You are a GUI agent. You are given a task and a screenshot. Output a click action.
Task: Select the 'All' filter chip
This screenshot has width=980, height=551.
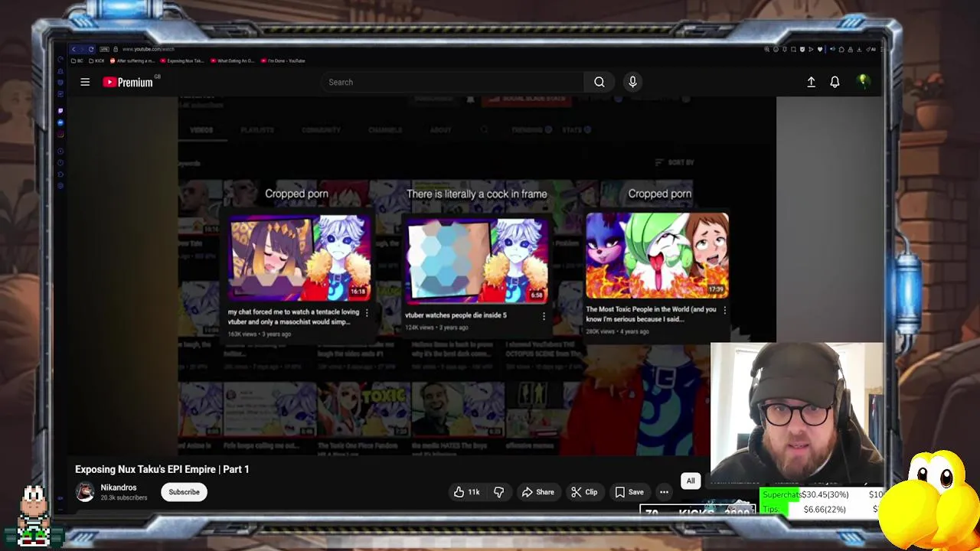tap(691, 481)
